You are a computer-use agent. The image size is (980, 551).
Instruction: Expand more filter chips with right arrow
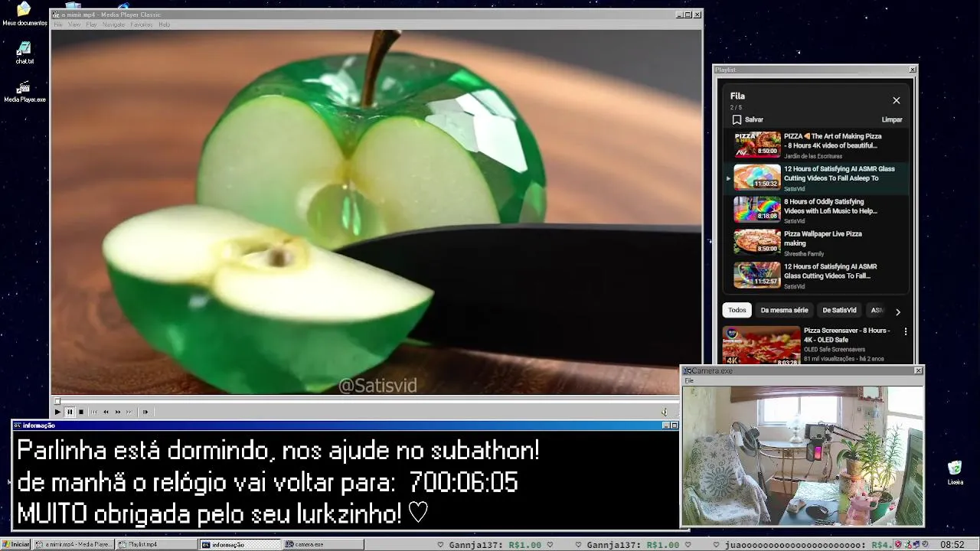pos(898,311)
